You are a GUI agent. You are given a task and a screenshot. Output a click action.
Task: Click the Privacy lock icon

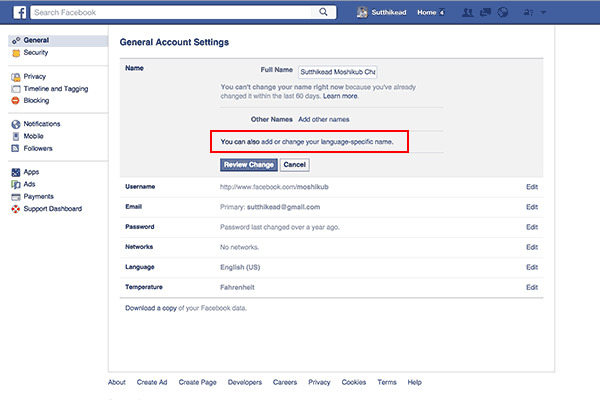[16, 77]
